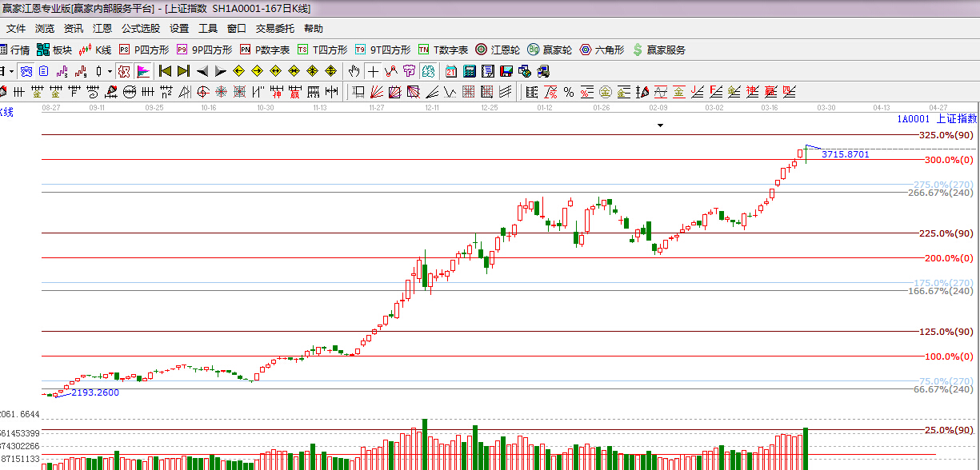Viewport: 980px width, 470px height.
Task: Open the candlestick type dropdown arrow
Action: click(110, 71)
